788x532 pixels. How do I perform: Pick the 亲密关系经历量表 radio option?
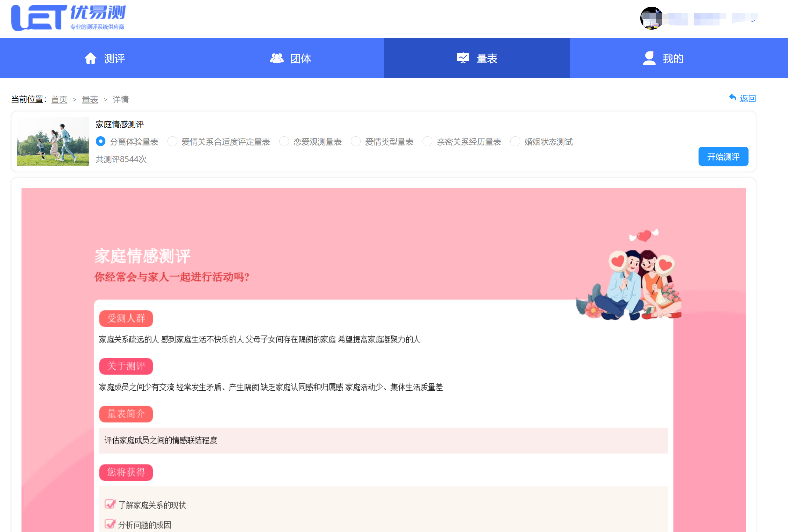click(427, 141)
